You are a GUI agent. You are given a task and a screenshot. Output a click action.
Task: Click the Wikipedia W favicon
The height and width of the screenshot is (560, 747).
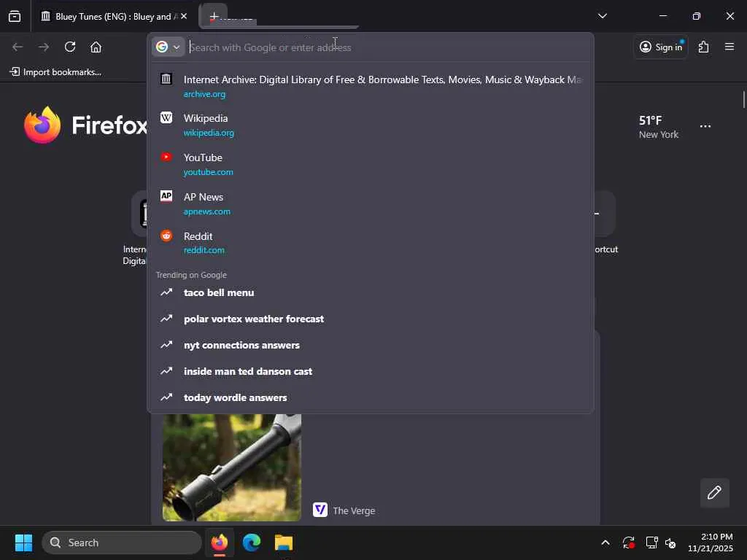click(x=166, y=117)
